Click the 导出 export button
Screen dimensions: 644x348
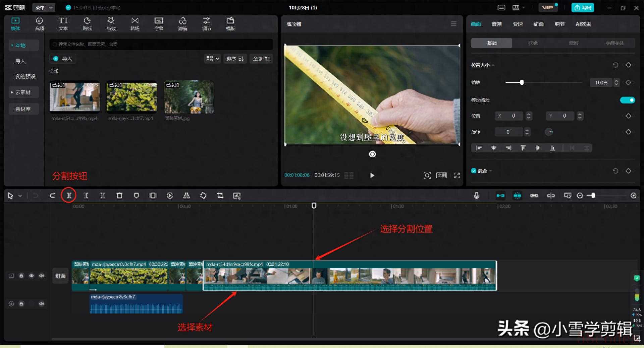[583, 7]
